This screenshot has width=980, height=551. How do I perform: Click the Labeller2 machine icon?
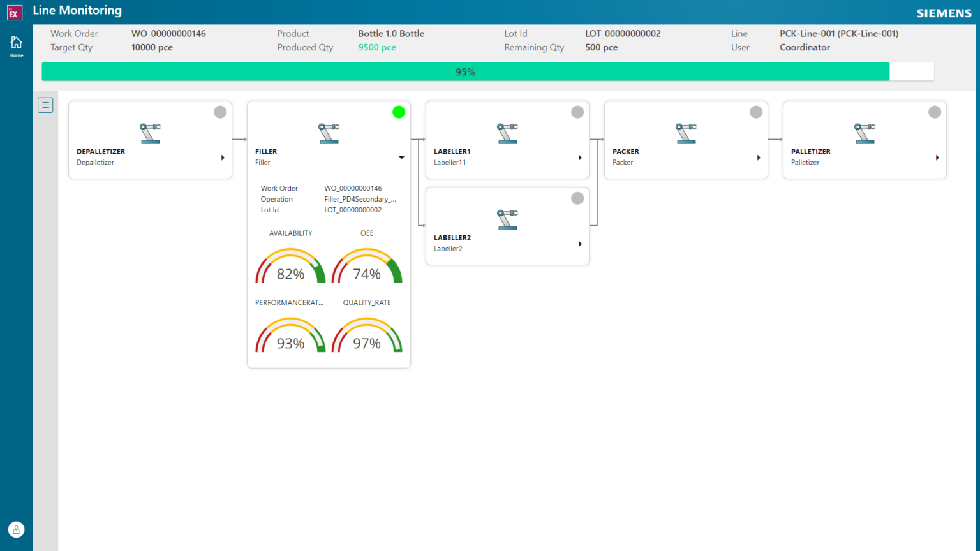(507, 219)
